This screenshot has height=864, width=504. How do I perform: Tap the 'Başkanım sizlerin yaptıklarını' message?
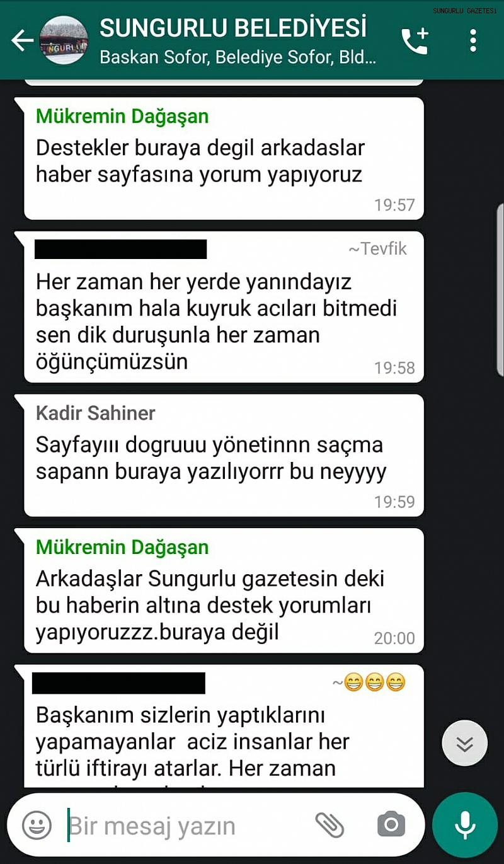[224, 726]
